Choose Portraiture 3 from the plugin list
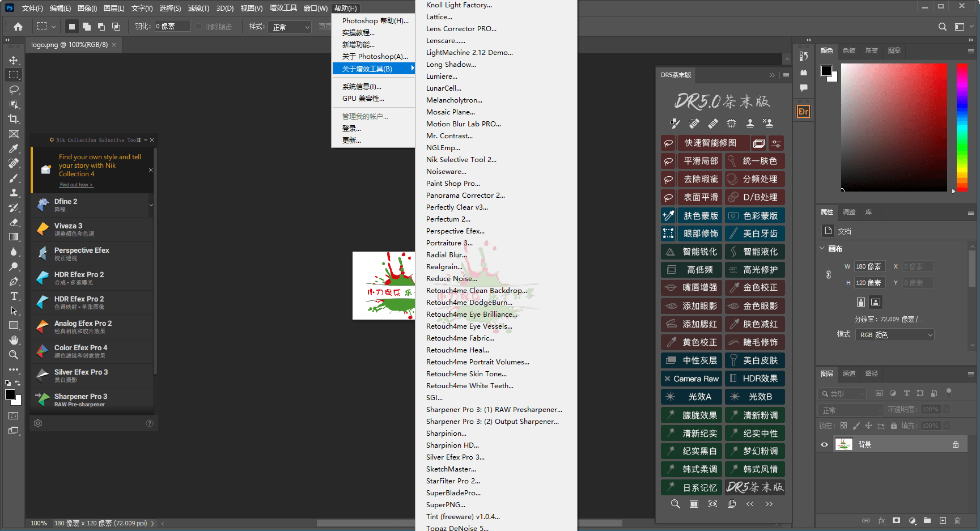 (449, 243)
